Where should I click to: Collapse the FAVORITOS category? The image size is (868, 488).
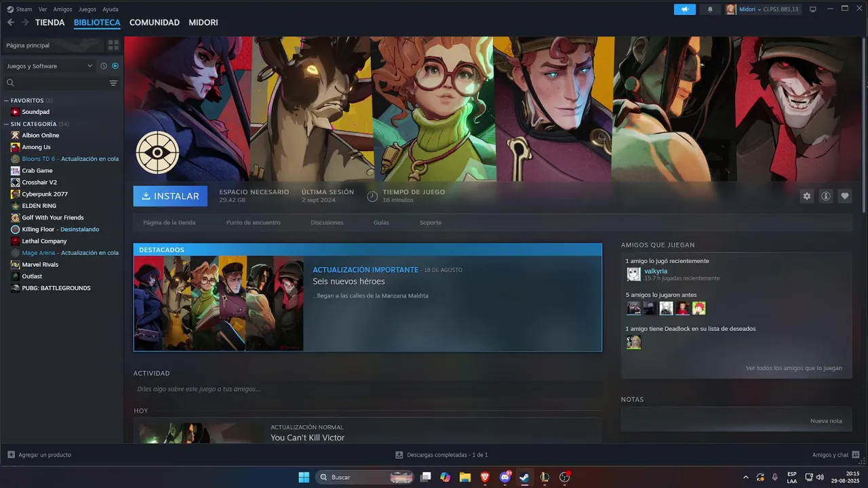(x=7, y=100)
